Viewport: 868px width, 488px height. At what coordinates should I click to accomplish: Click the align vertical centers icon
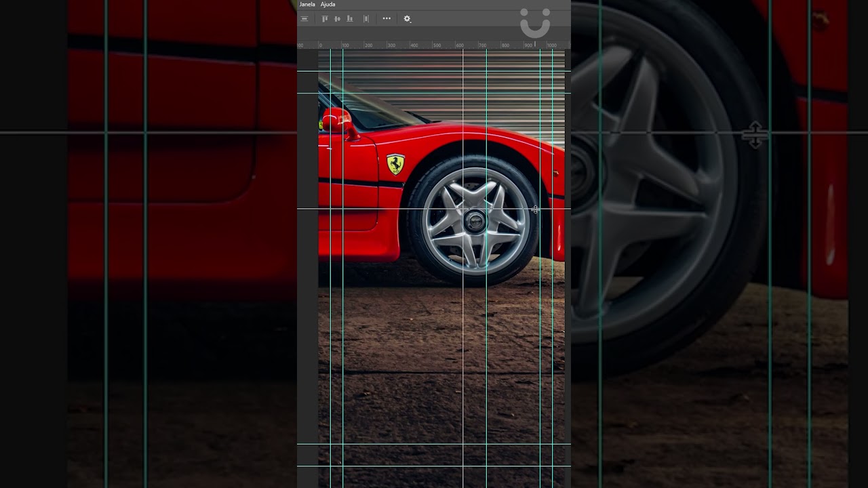coord(337,19)
